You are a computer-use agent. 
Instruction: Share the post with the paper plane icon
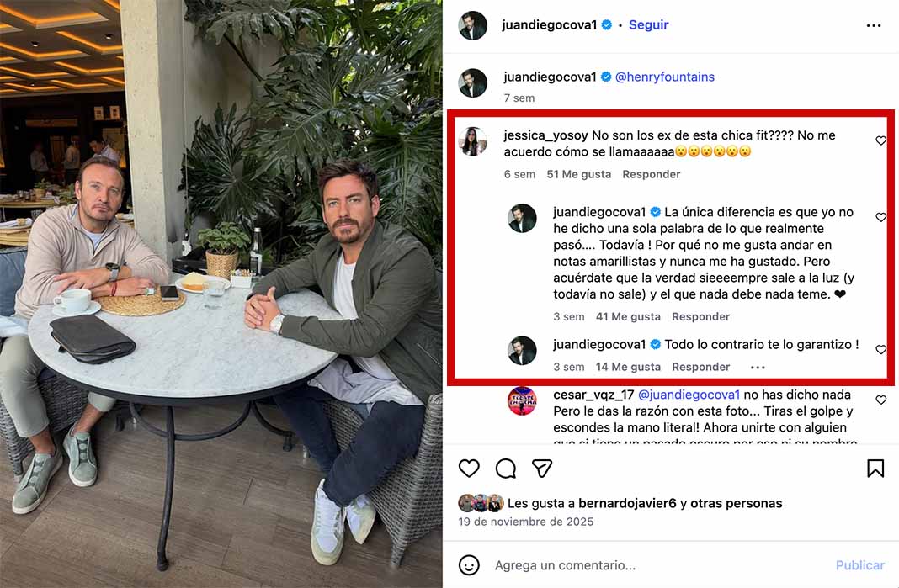(542, 469)
